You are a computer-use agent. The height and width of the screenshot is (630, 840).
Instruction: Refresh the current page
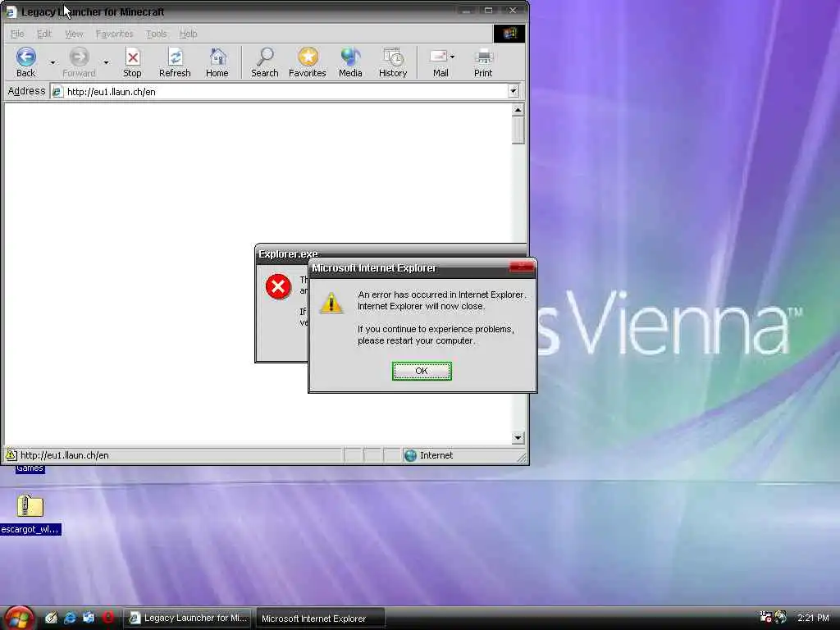(175, 62)
